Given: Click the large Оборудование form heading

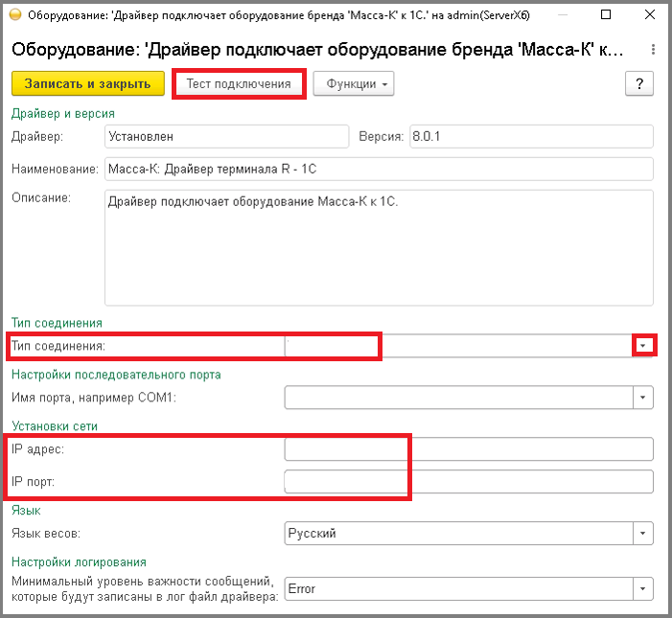Looking at the screenshot, I should pyautogui.click(x=317, y=50).
